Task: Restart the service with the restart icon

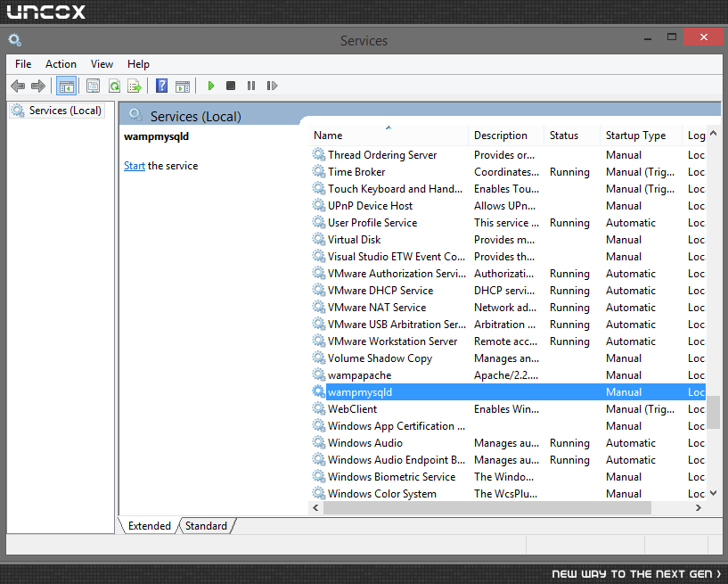Action: click(272, 86)
